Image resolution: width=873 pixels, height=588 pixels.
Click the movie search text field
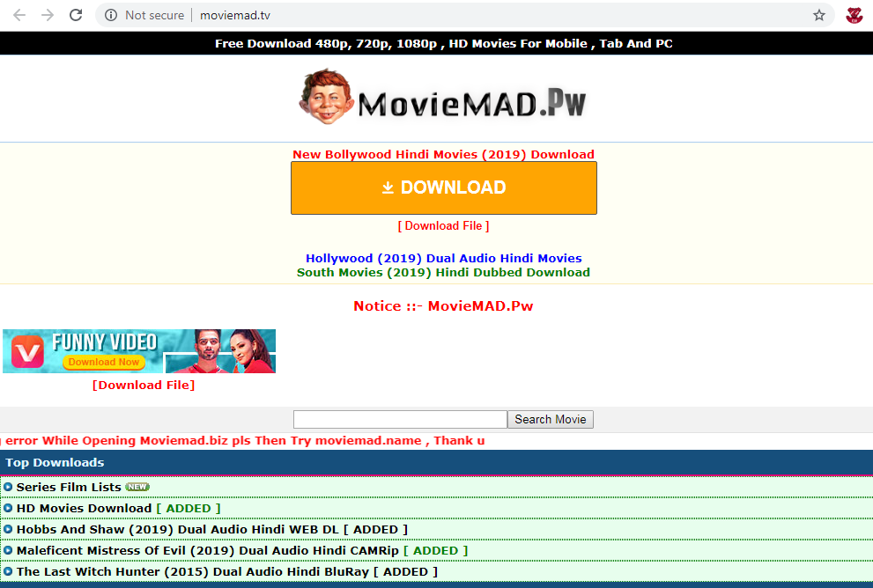tap(400, 420)
